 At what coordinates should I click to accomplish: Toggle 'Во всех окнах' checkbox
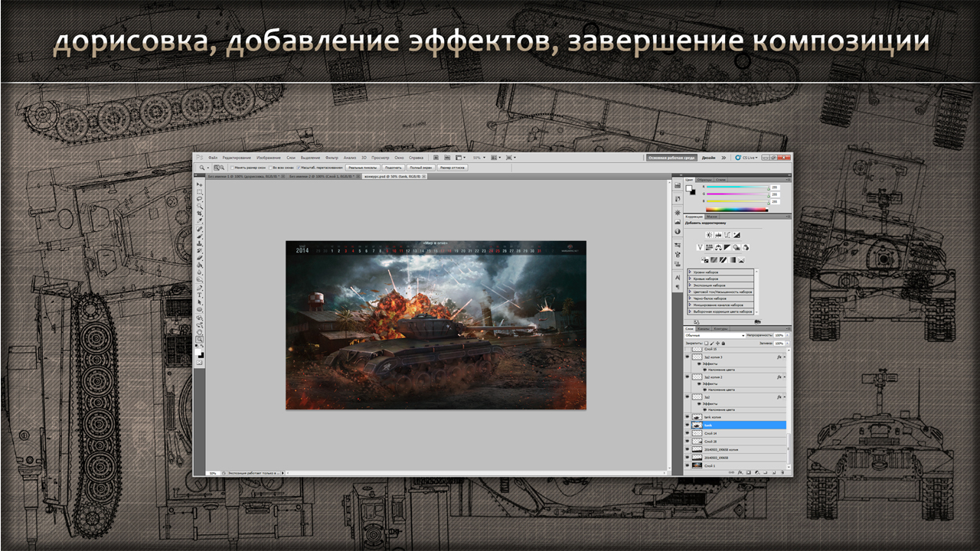pos(270,168)
